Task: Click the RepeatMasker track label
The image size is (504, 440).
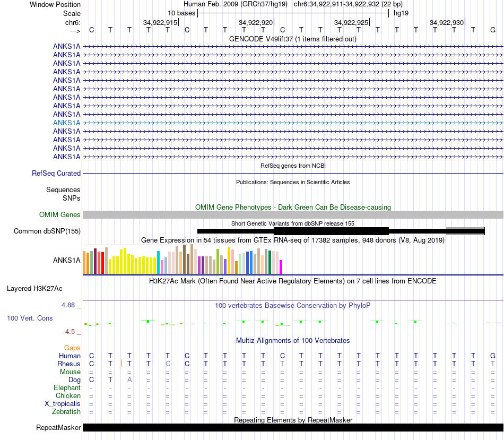Action: (x=58, y=427)
